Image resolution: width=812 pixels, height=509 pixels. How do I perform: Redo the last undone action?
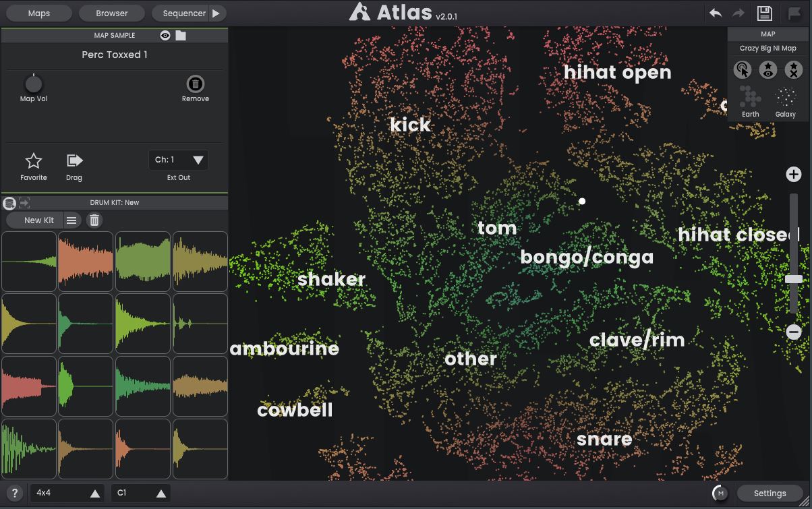[738, 13]
